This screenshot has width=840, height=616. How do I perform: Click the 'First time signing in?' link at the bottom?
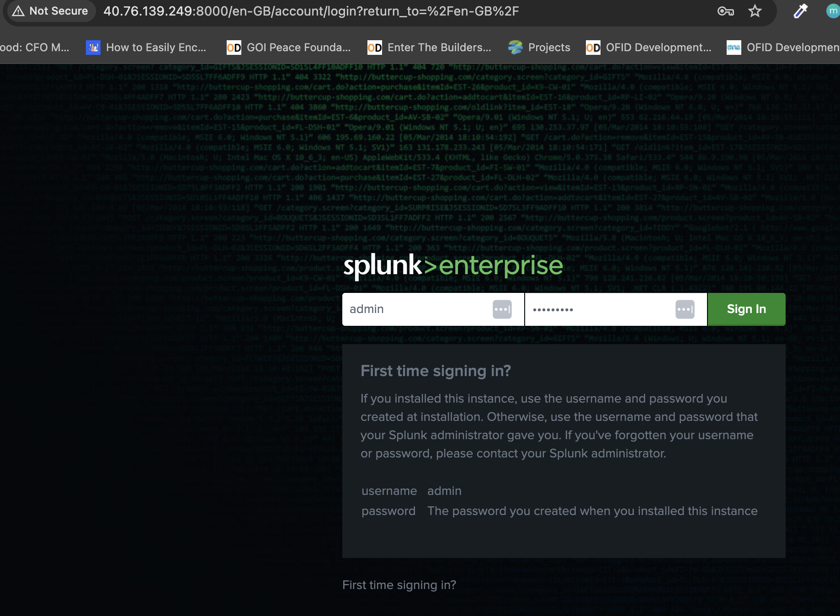(399, 585)
